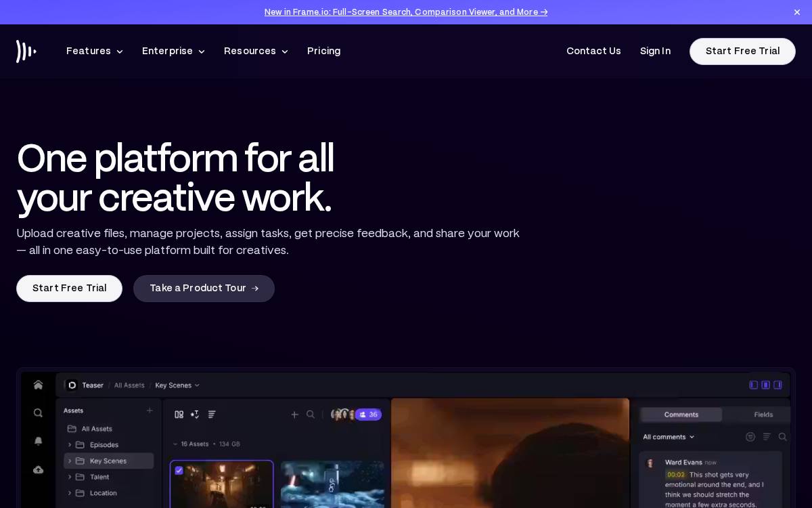Viewport: 812px width, 508px height.
Task: Click the Teaser project logo icon
Action: tap(72, 385)
